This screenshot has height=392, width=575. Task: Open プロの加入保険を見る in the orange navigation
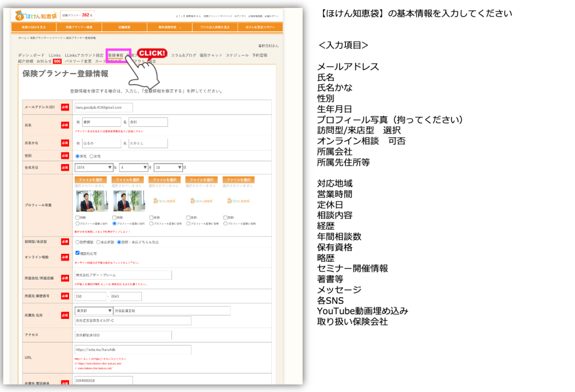tap(215, 27)
